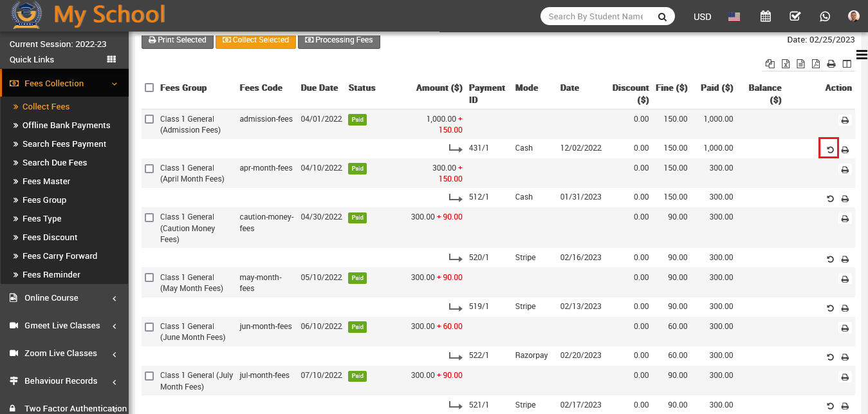Open WhatsApp chat icon in header
Screen dimensions: 868x414
coord(825,17)
